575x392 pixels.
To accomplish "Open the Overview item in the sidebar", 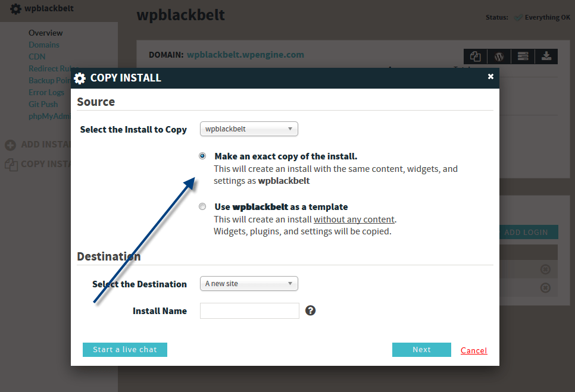I will [x=45, y=33].
